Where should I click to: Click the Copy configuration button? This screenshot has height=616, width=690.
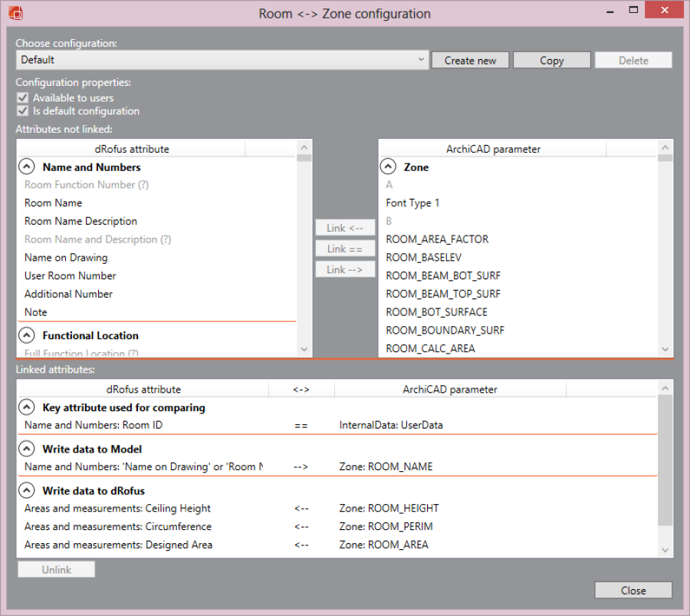point(551,61)
